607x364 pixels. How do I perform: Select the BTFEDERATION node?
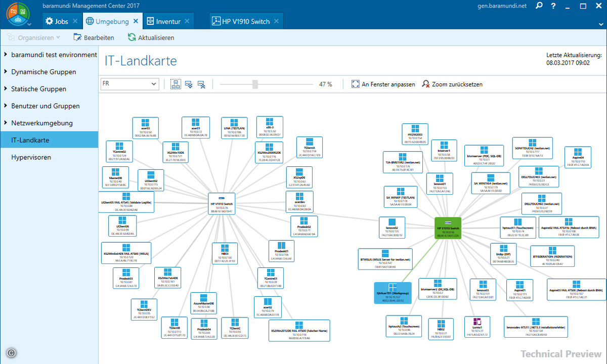point(552,256)
